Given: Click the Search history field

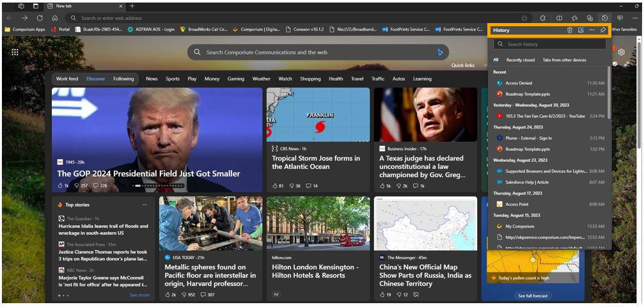Looking at the screenshot, I should click(x=549, y=44).
